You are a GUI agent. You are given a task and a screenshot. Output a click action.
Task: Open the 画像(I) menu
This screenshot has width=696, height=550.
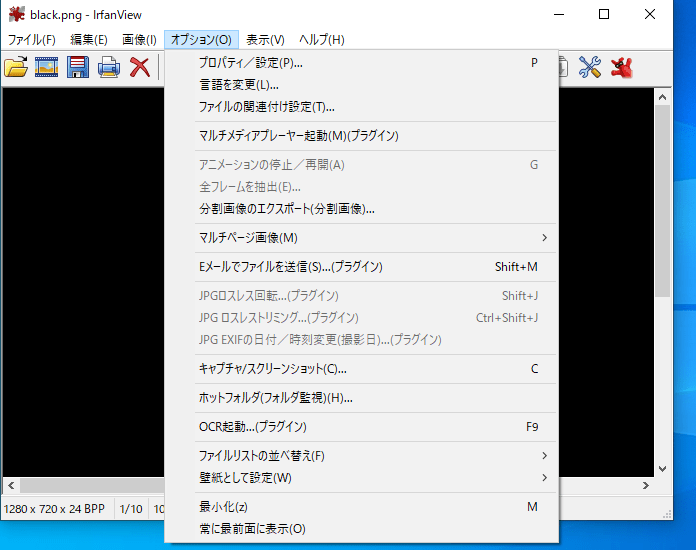[139, 40]
